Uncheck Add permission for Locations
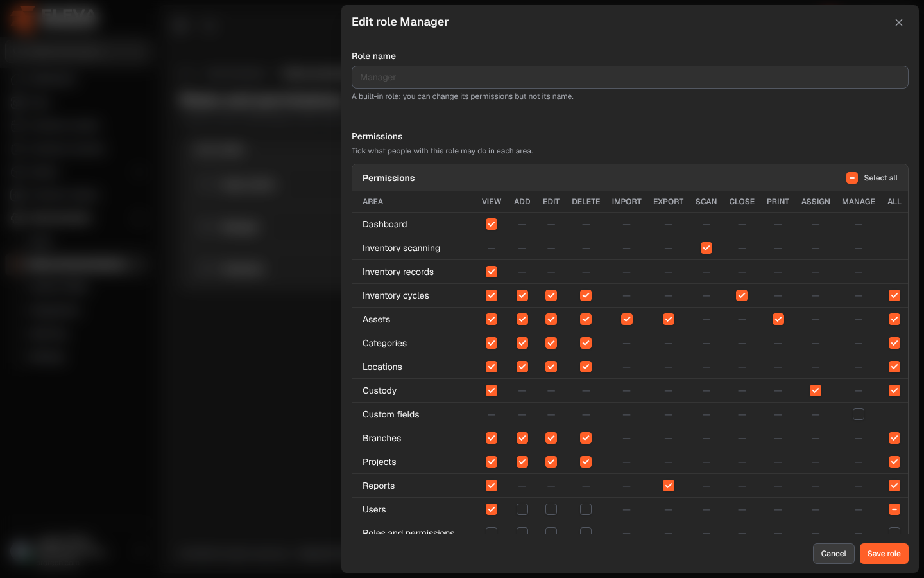 click(x=522, y=367)
